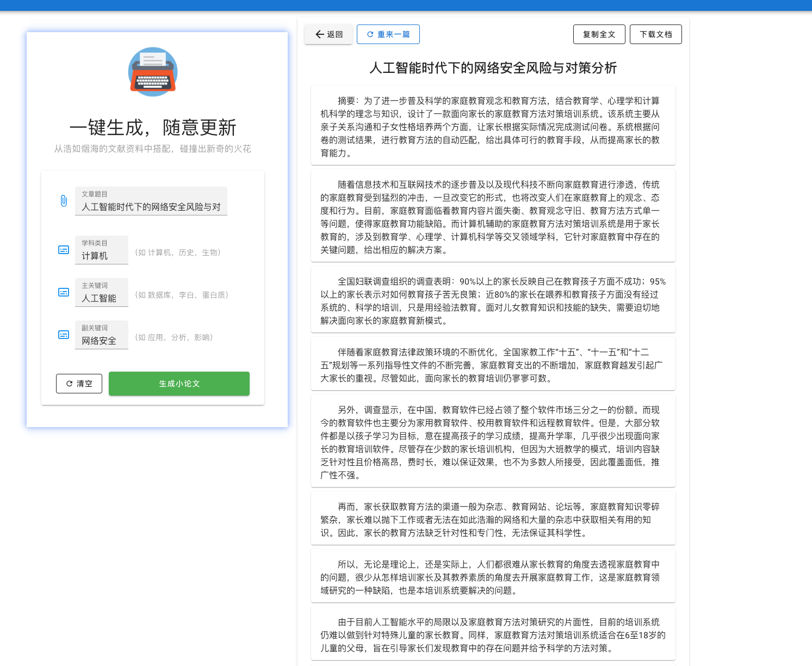Click the back arrow inside 返回 button
The width and height of the screenshot is (812, 666).
(x=320, y=34)
